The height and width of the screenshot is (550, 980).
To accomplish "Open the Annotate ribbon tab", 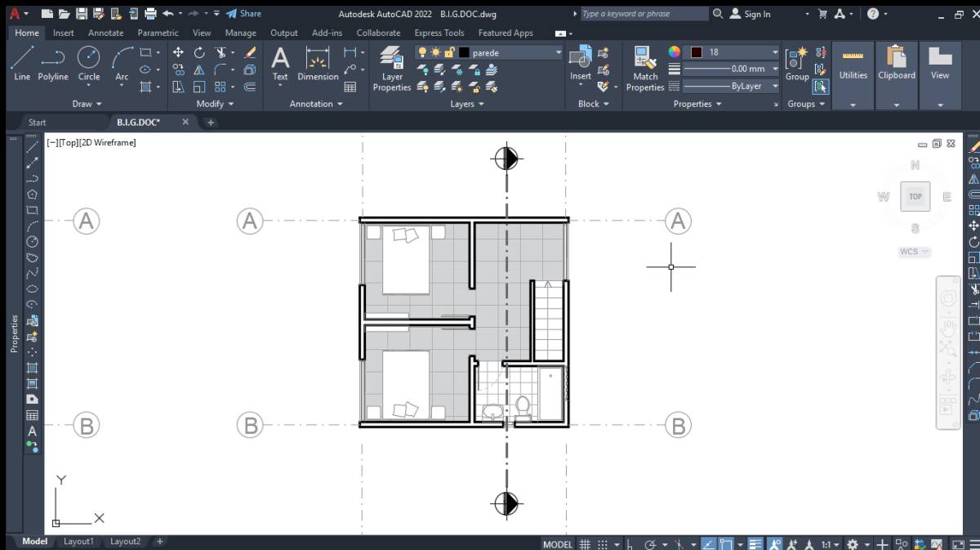I will [x=105, y=33].
